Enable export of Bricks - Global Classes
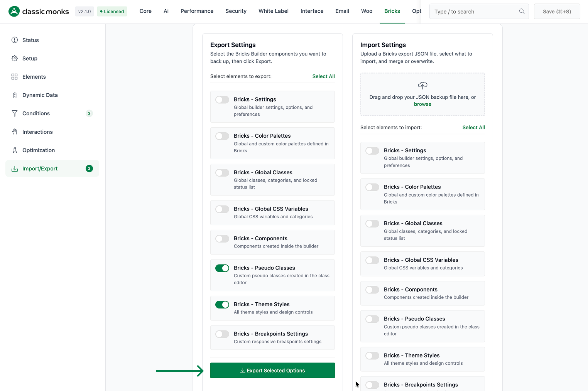 click(x=222, y=173)
